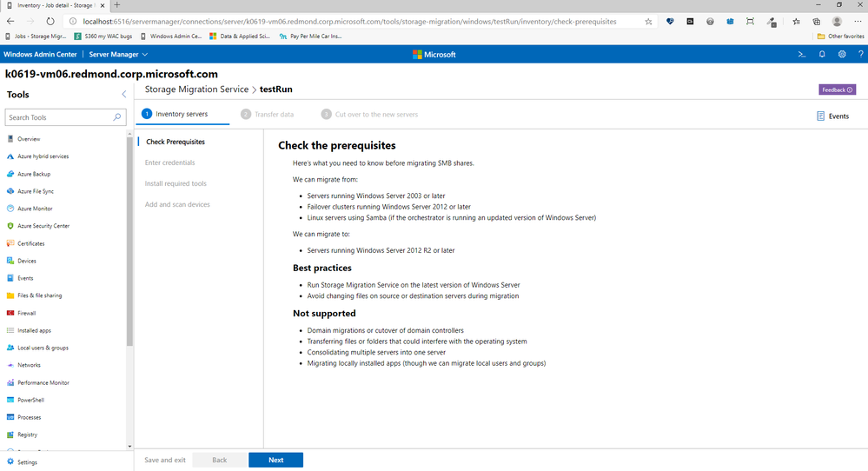The image size is (868, 471).
Task: Click the Back button
Action: pyautogui.click(x=219, y=460)
